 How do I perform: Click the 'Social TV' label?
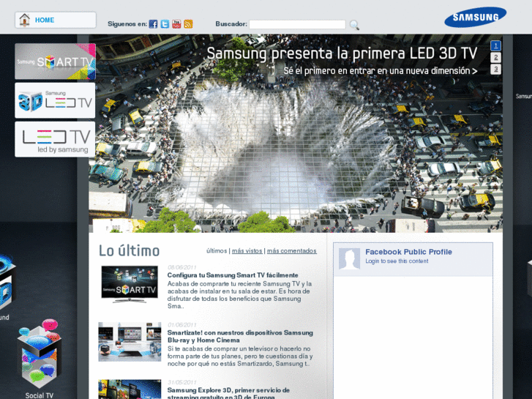pyautogui.click(x=40, y=395)
